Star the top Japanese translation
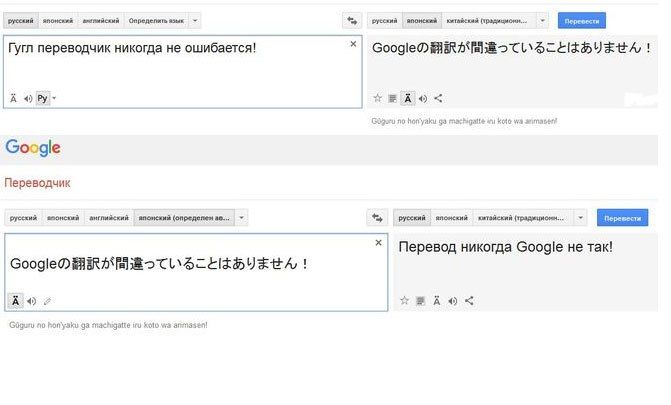Image resolution: width=671 pixels, height=405 pixels. [377, 98]
